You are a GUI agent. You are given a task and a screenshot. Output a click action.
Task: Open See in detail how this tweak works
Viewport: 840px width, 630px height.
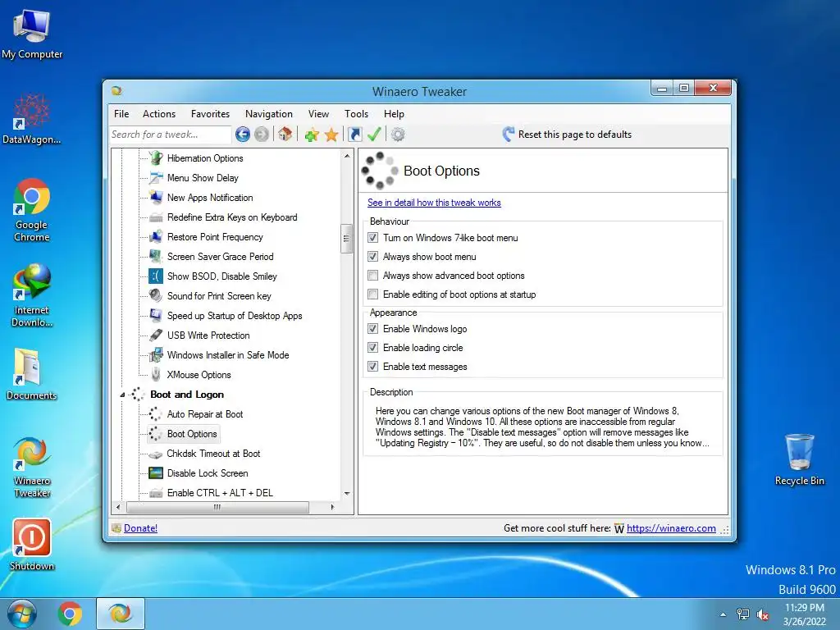tap(434, 203)
